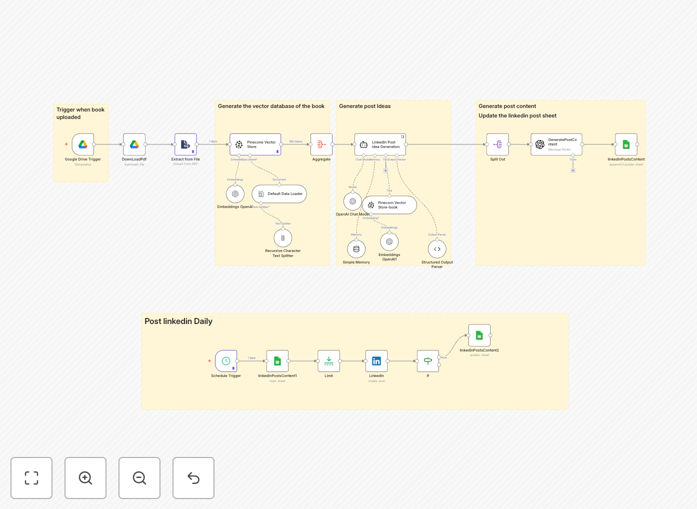Fit workflow to view button
The image size is (697, 509).
[32, 478]
